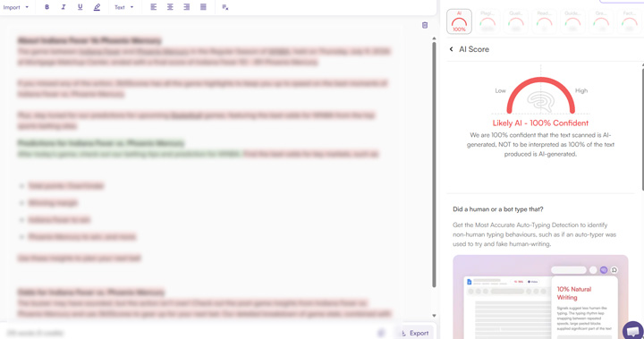Screen dimensions: 644x339
Task: Open the Import dropdown
Action: point(16,7)
